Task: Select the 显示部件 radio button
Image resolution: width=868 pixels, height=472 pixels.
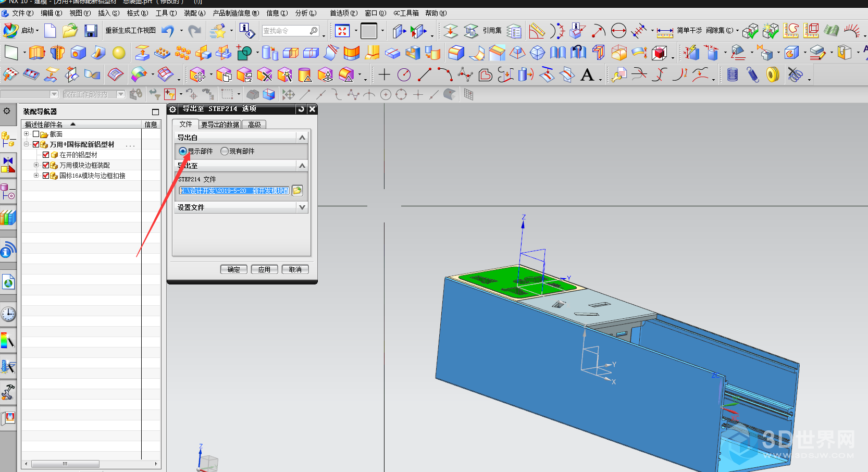Action: pos(183,151)
